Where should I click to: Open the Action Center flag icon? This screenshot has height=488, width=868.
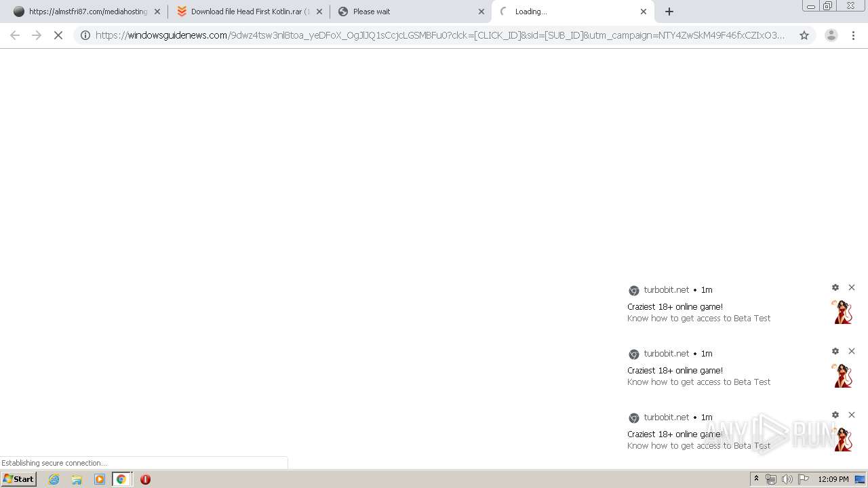tap(804, 479)
